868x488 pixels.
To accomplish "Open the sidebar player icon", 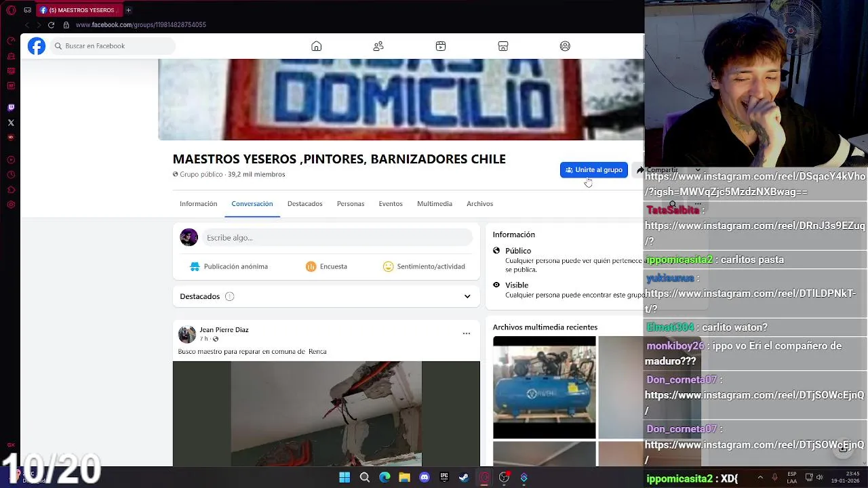I will [11, 160].
